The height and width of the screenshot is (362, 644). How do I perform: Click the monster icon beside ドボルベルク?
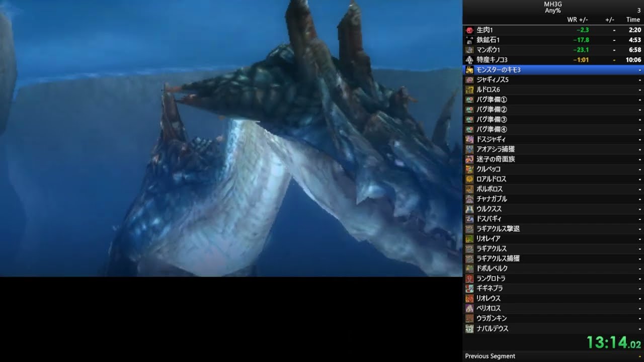[x=469, y=268]
